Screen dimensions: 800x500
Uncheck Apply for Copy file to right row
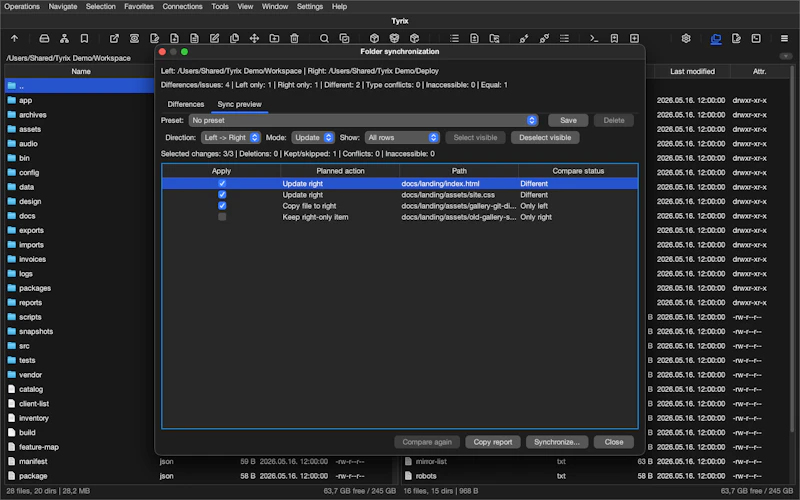[x=222, y=206]
